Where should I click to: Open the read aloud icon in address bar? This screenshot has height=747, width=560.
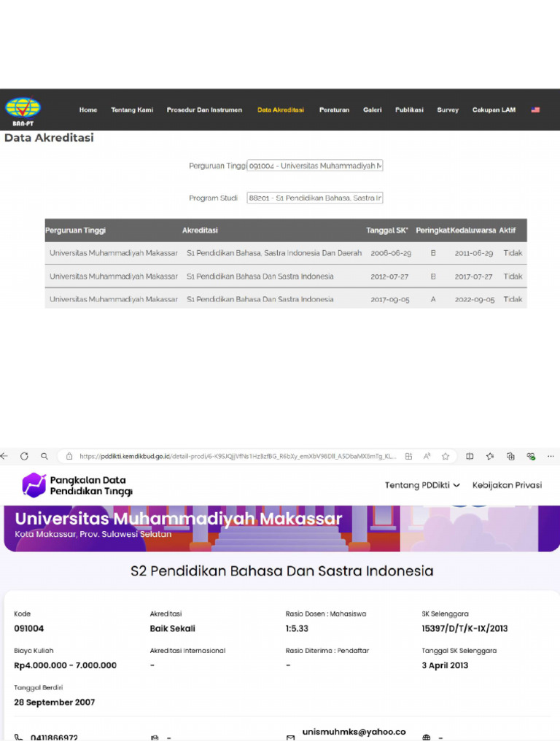(x=427, y=456)
